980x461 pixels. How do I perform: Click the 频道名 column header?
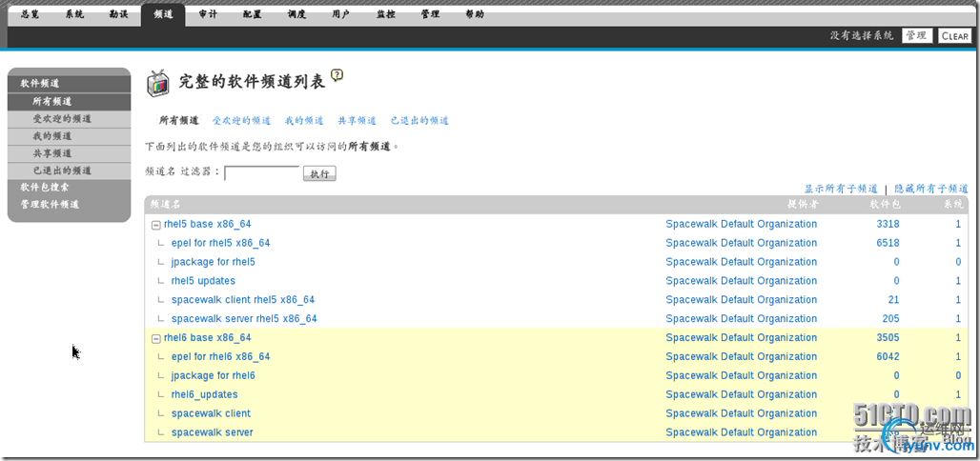coord(165,204)
